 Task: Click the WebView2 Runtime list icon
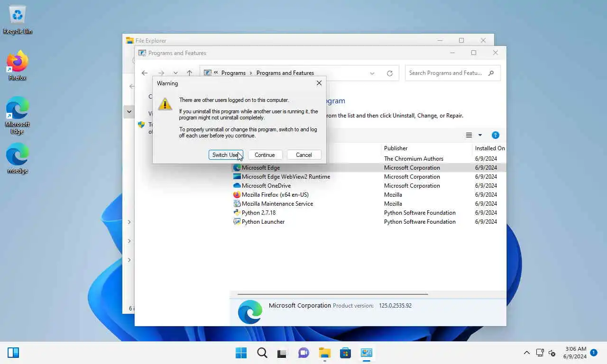(237, 177)
